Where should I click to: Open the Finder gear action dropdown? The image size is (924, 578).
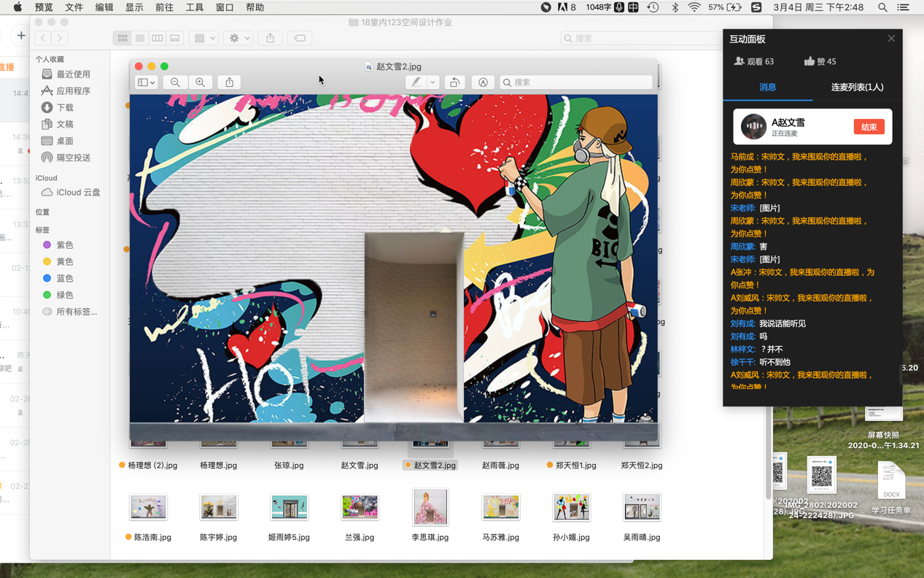pos(239,38)
